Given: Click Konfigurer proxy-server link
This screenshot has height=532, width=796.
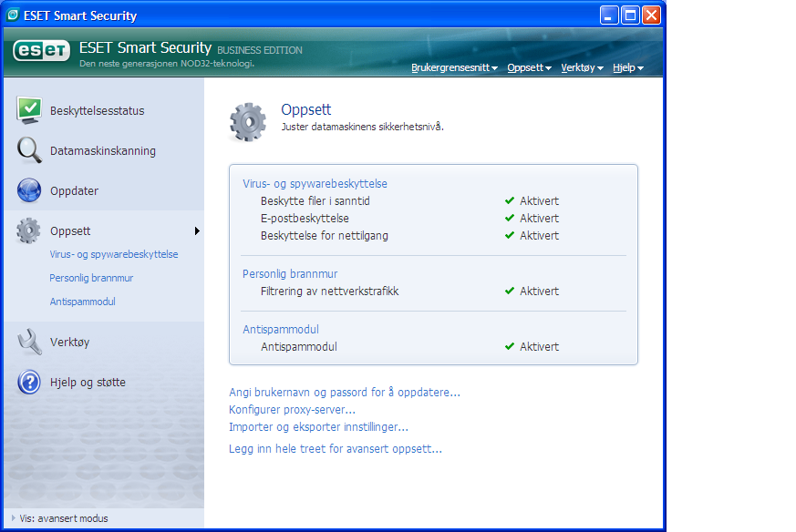Looking at the screenshot, I should [x=292, y=409].
